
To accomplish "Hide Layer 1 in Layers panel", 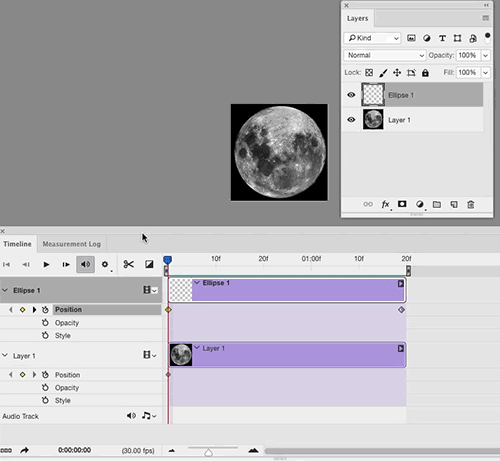I will [x=351, y=120].
